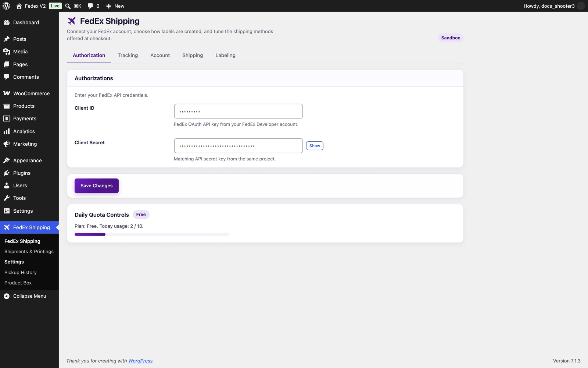Open the Labeling tab

[225, 55]
